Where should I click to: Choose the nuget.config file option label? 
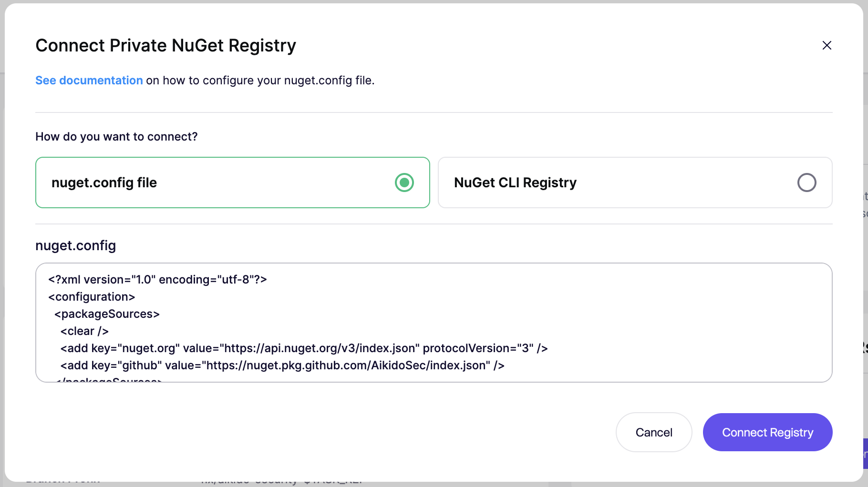coord(104,183)
